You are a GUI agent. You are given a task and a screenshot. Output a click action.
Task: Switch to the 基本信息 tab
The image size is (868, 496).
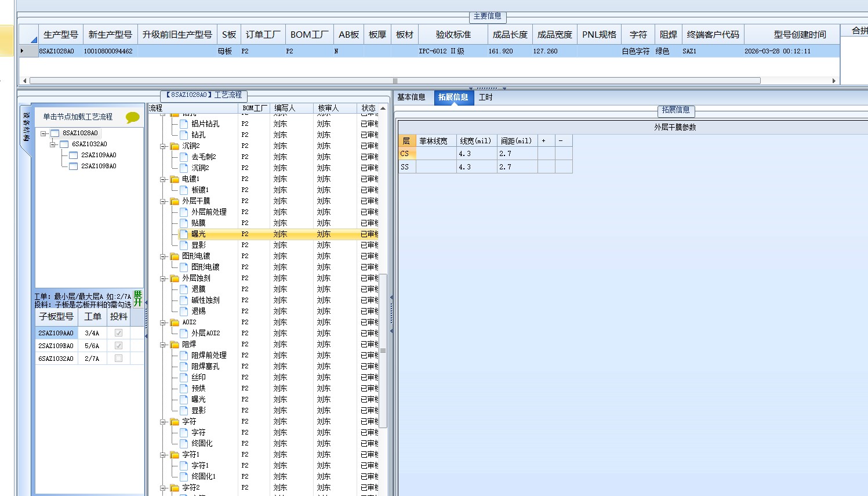(411, 97)
